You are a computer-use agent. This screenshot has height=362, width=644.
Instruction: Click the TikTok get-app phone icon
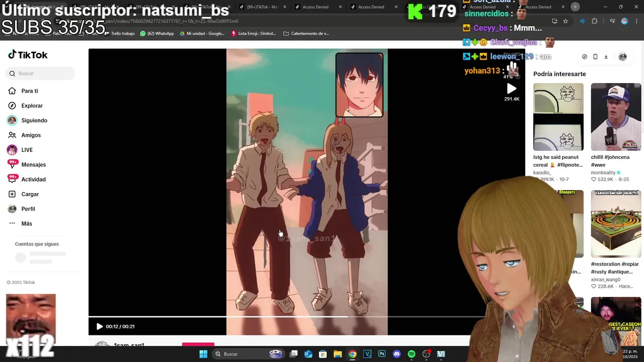point(595,57)
